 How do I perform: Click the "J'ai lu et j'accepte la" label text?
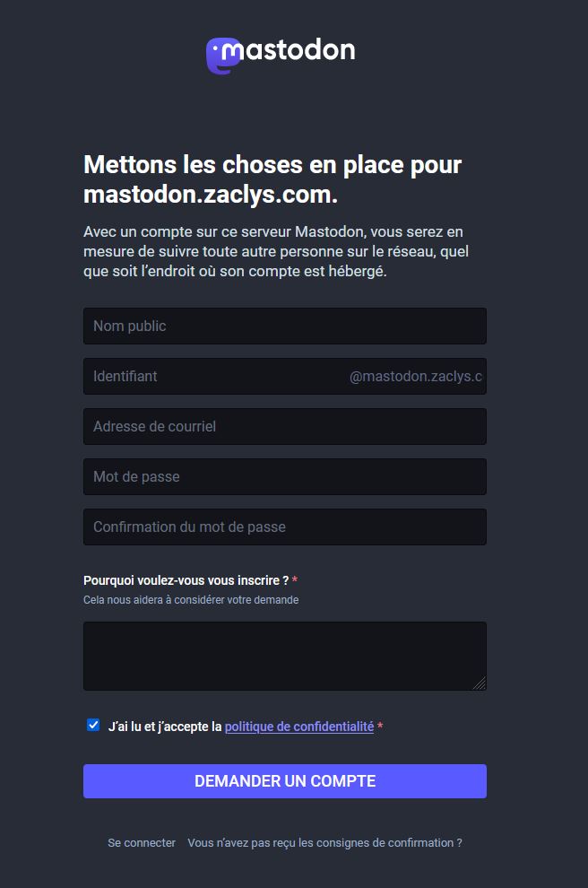(x=165, y=727)
